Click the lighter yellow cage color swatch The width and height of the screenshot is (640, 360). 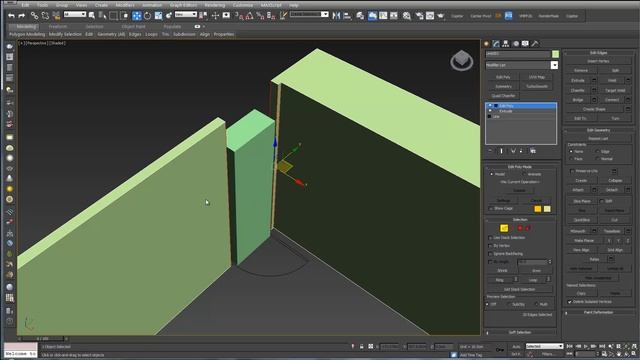(547, 209)
